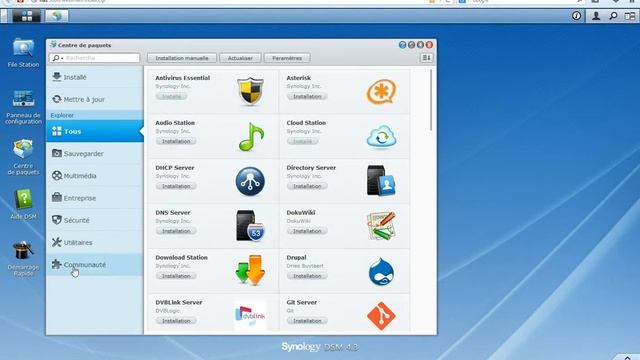Open the DSM main menu grid icon
This screenshot has width=640, height=360.
point(27,16)
